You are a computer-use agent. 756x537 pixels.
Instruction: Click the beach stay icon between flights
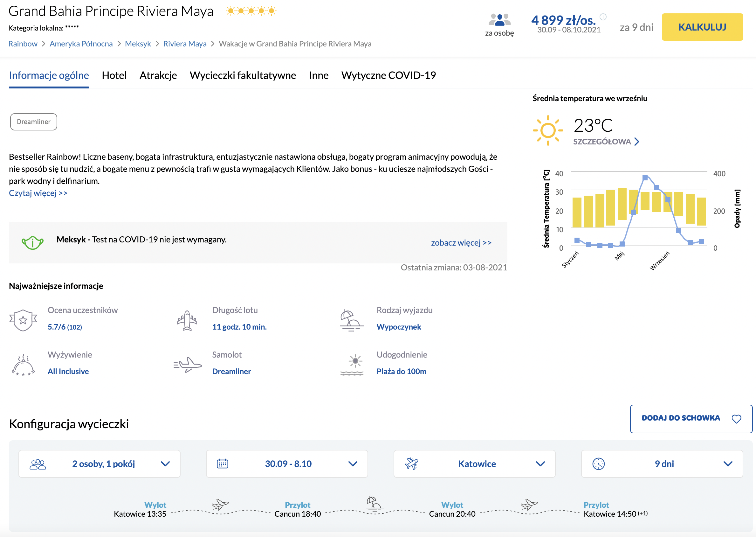pyautogui.click(x=375, y=504)
